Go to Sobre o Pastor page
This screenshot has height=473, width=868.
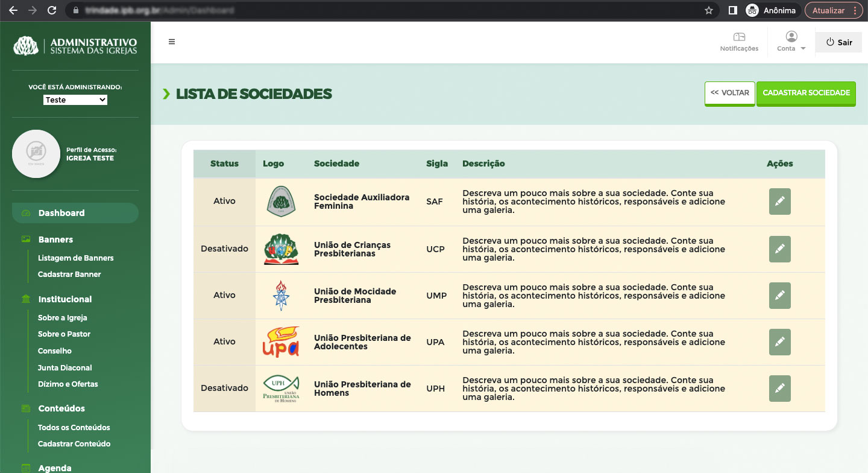pos(64,334)
